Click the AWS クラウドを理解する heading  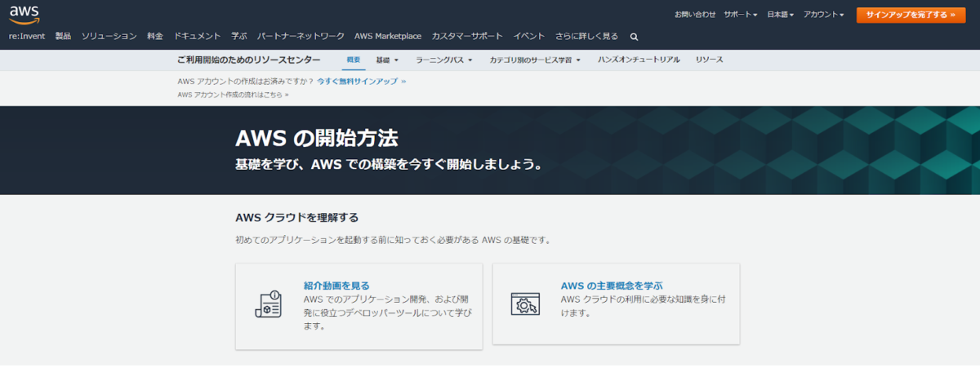point(296,218)
